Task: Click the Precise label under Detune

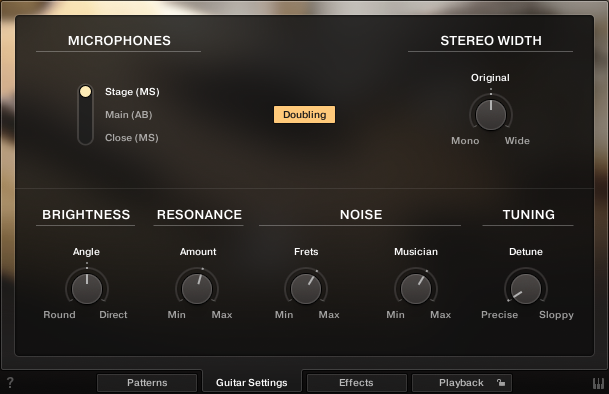Action: [499, 315]
